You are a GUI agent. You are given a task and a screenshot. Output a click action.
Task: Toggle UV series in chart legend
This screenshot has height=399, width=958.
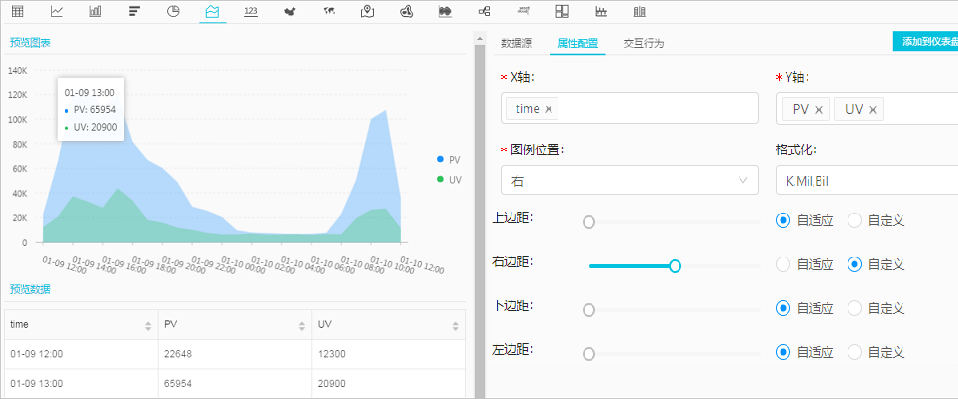coord(449,180)
